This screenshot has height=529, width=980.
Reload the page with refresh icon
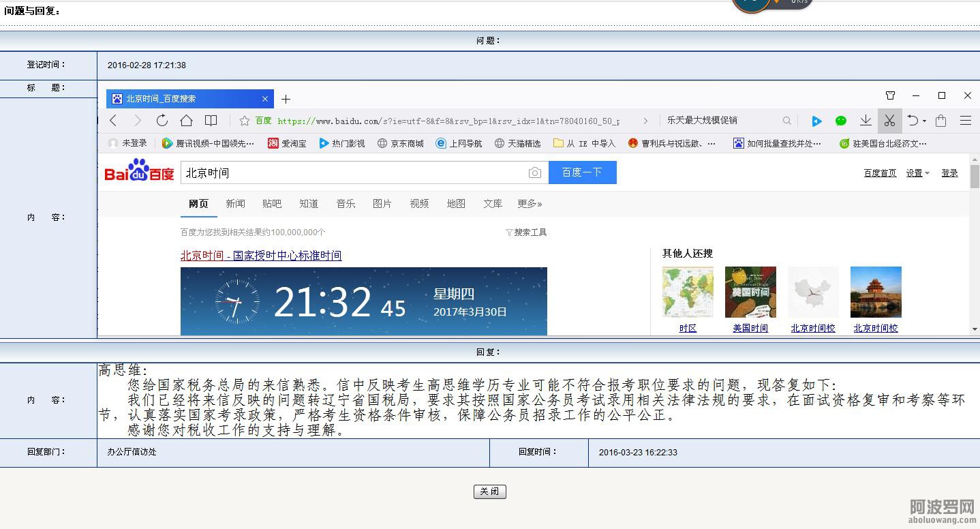click(162, 121)
